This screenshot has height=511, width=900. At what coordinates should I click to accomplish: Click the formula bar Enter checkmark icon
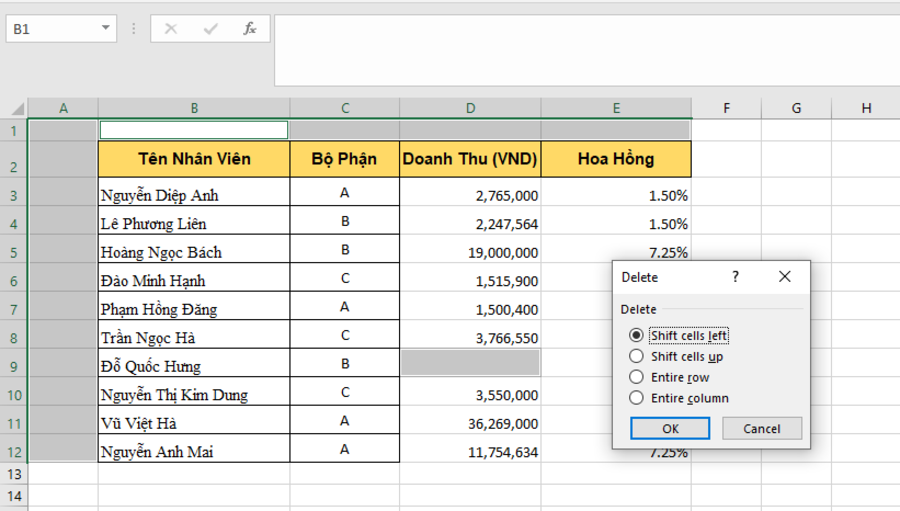211,29
